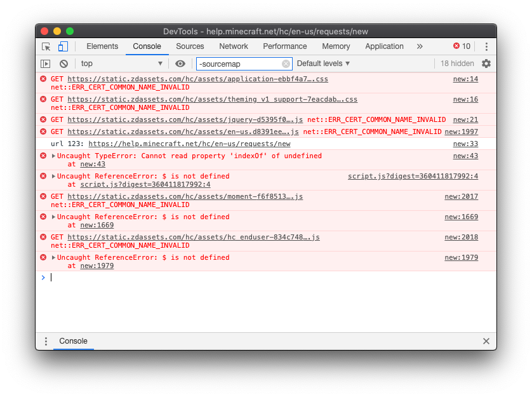Image resolution: width=532 pixels, height=397 pixels.
Task: Click error icon of hc_enduser js row
Action: (43, 238)
